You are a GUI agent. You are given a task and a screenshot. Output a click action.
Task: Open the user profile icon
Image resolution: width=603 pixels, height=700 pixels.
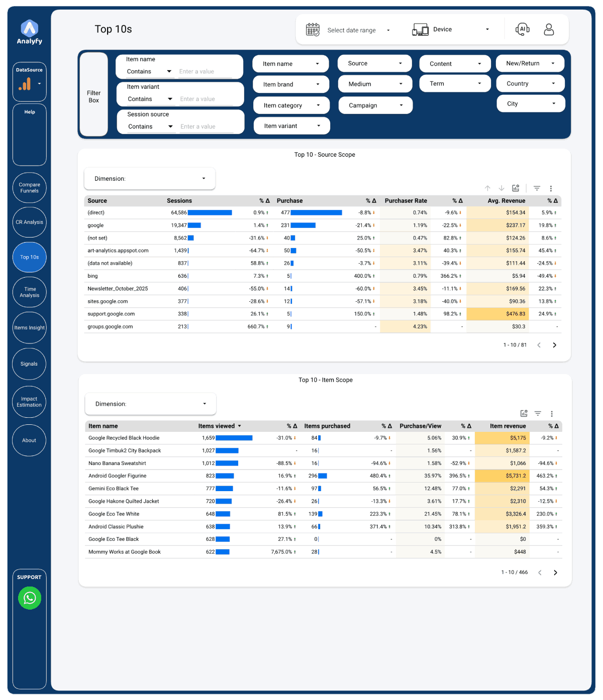[x=549, y=30]
